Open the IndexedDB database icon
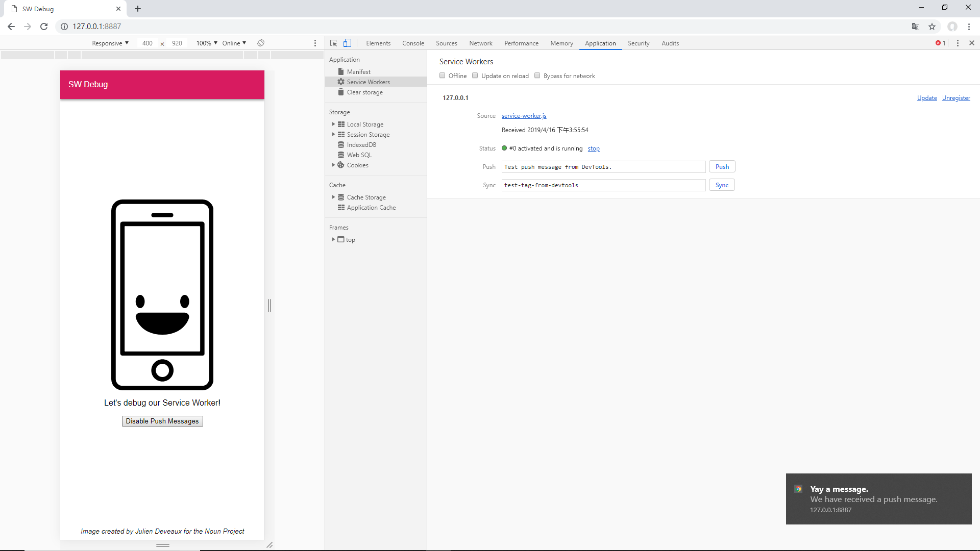 [x=340, y=144]
